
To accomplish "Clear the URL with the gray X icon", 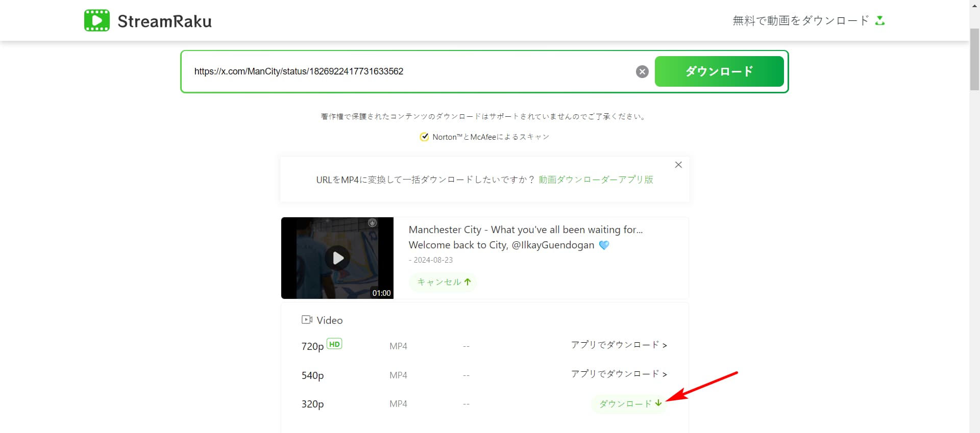I will (x=642, y=71).
